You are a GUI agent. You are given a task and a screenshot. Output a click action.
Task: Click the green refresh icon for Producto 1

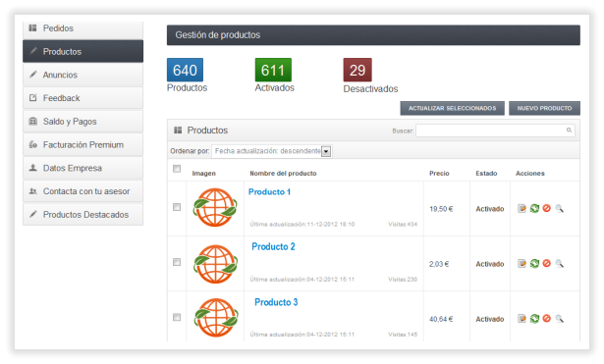534,209
